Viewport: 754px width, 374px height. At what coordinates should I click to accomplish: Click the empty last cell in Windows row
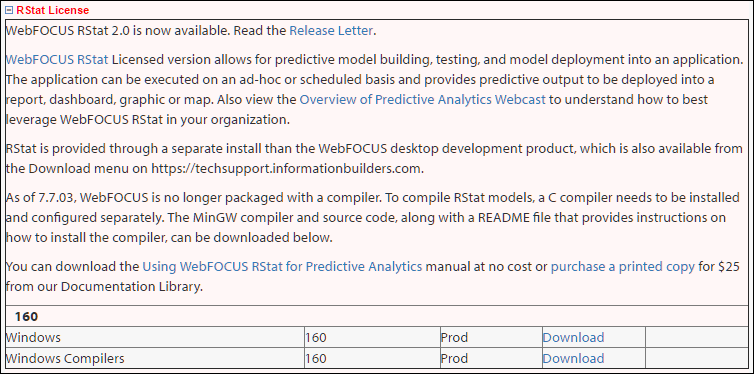point(697,337)
